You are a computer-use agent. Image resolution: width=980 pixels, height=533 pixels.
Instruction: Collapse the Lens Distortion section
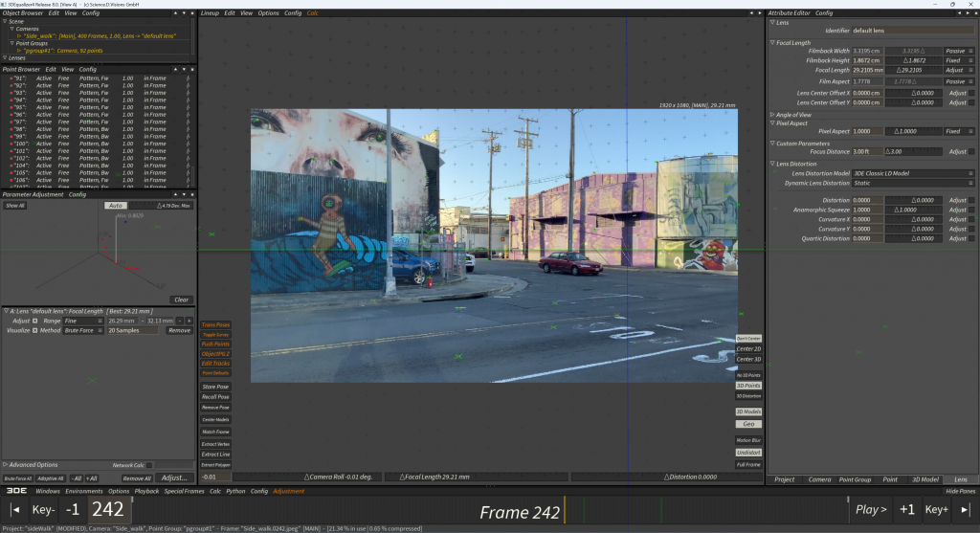tap(772, 164)
